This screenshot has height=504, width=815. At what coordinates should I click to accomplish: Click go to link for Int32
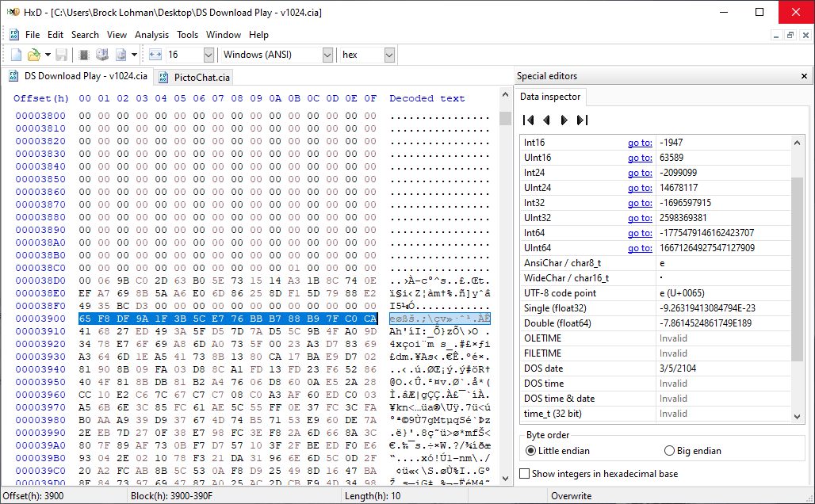tap(640, 203)
